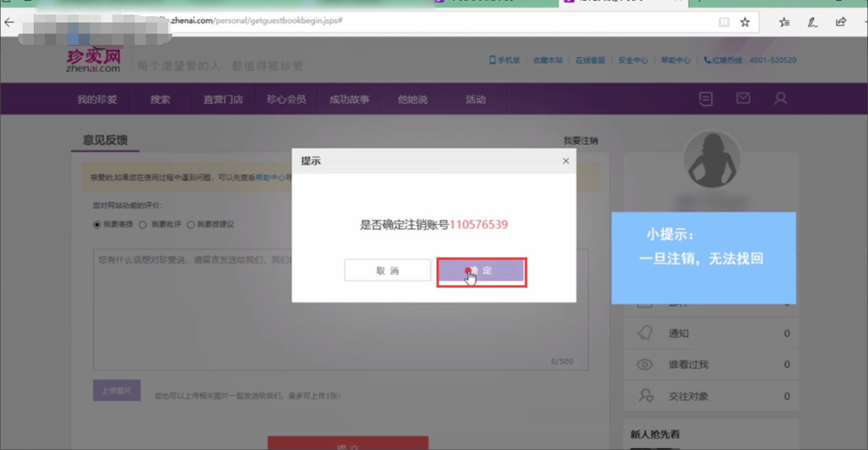The image size is (868, 450).
Task: Open the browser share icon
Action: tap(840, 22)
